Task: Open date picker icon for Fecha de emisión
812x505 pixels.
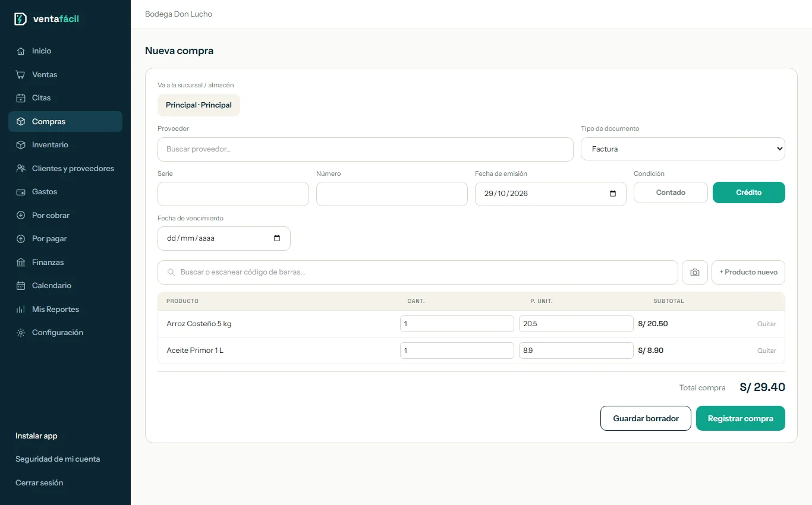Action: 613,194
